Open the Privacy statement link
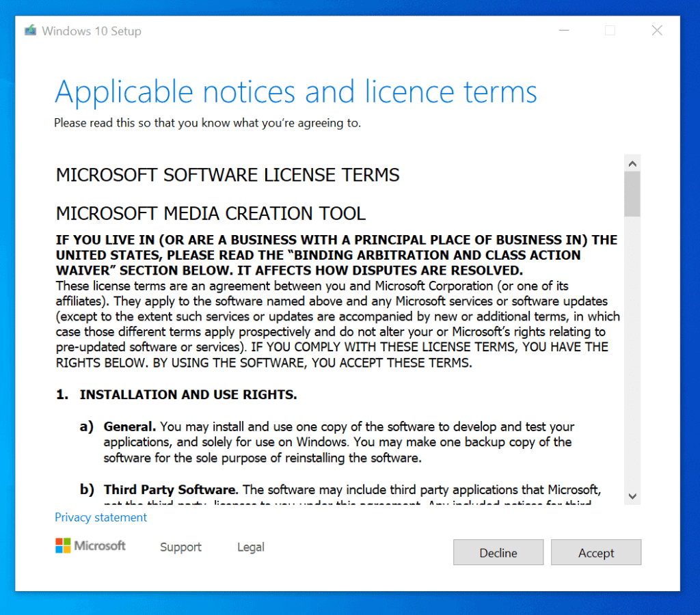Image resolution: width=700 pixels, height=615 pixels. [100, 517]
